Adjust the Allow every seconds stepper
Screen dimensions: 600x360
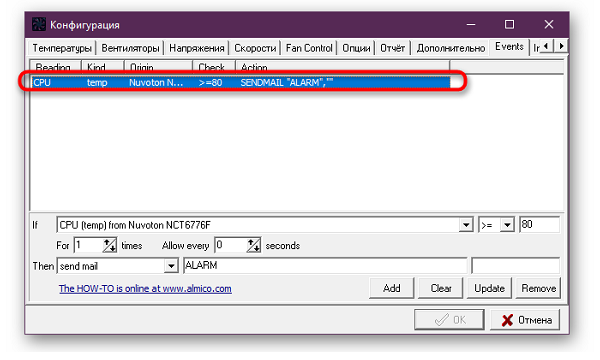tap(253, 245)
